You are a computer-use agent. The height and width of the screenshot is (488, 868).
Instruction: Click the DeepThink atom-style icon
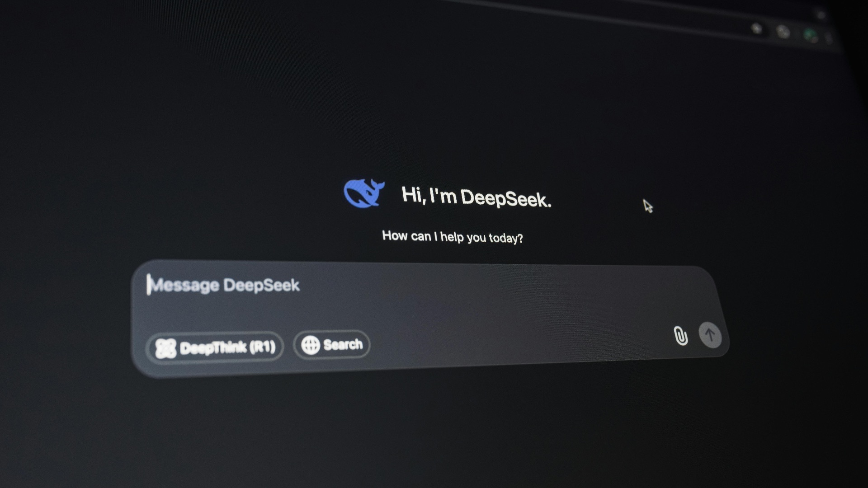coord(165,348)
